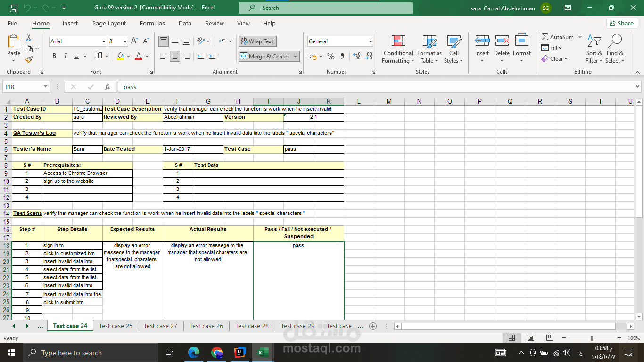Apply the red Font Color

click(x=139, y=56)
